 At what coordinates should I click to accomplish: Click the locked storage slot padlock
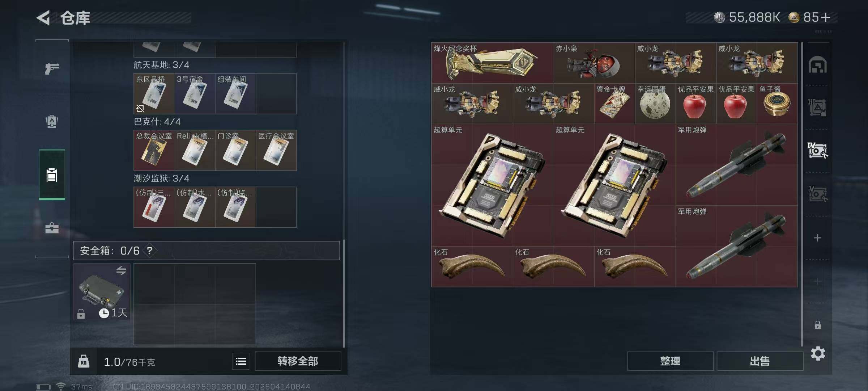(x=817, y=325)
